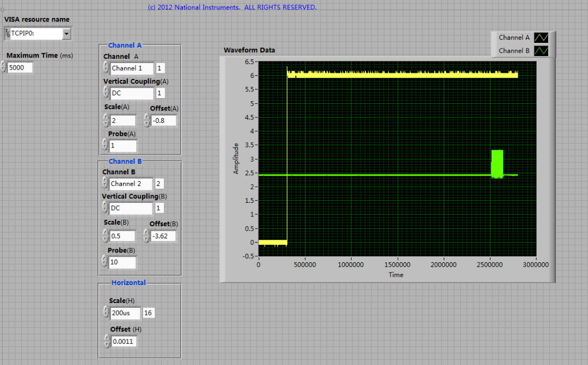Click the Offset (H) value 0.0011

(124, 342)
